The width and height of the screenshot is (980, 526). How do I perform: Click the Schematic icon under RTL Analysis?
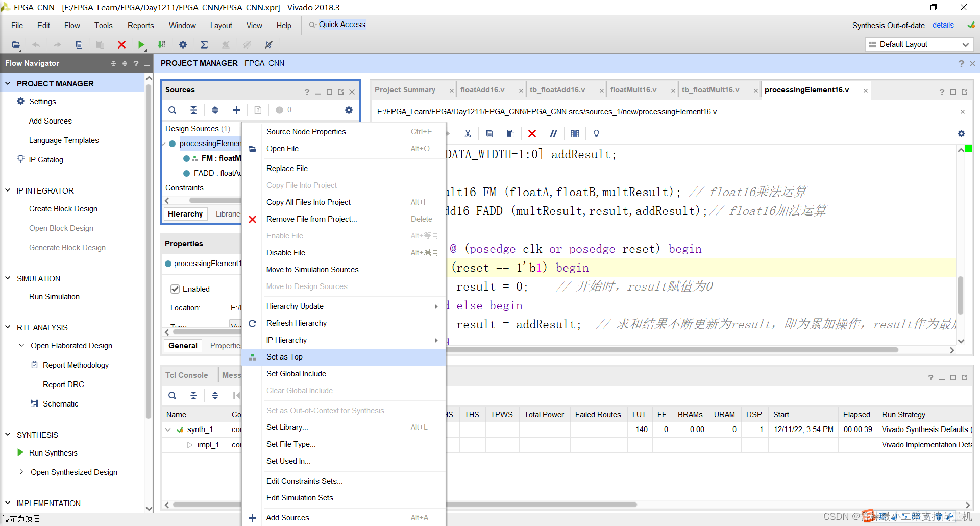click(34, 403)
